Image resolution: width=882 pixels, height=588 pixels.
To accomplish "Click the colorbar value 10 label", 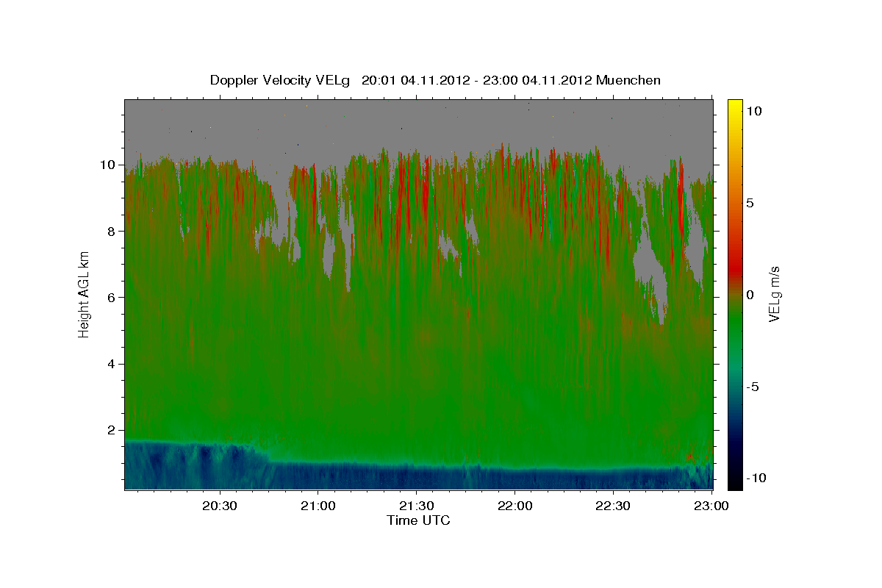I will point(753,110).
